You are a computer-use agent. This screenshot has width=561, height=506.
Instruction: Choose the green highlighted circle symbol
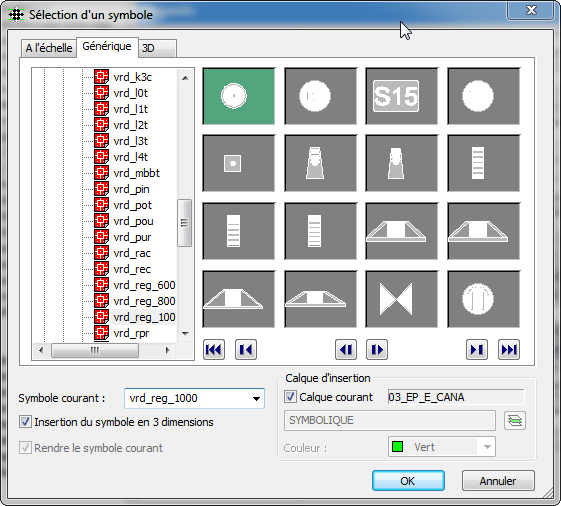click(239, 96)
